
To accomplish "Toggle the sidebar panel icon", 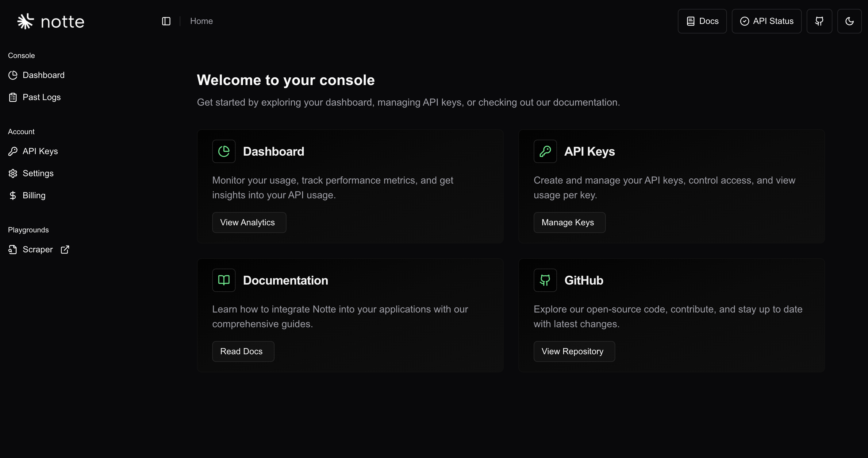I will click(166, 21).
